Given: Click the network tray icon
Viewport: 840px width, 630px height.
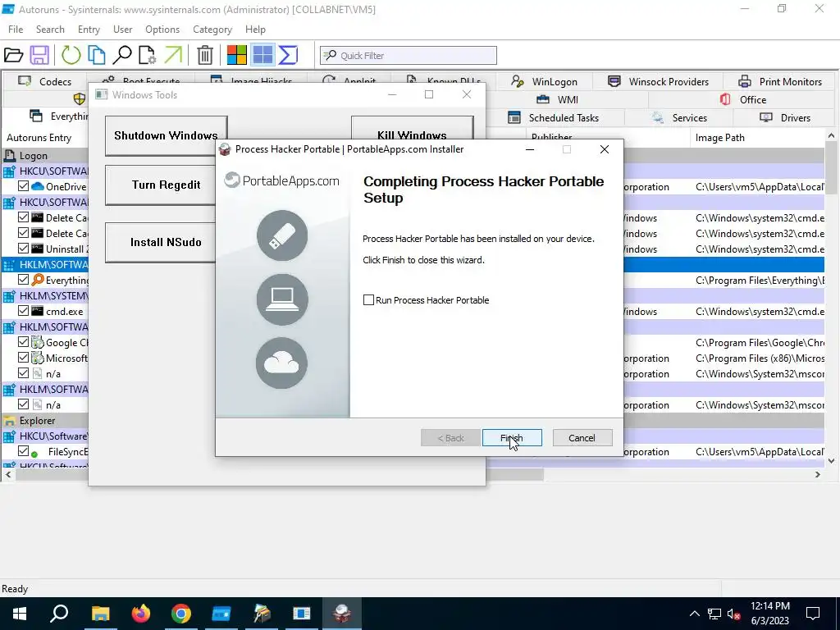Looking at the screenshot, I should (714, 614).
